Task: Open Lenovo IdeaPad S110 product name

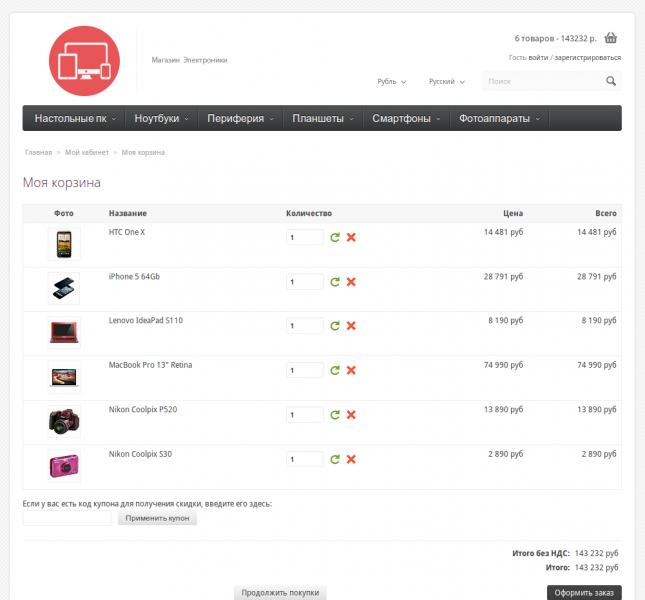Action: (146, 320)
